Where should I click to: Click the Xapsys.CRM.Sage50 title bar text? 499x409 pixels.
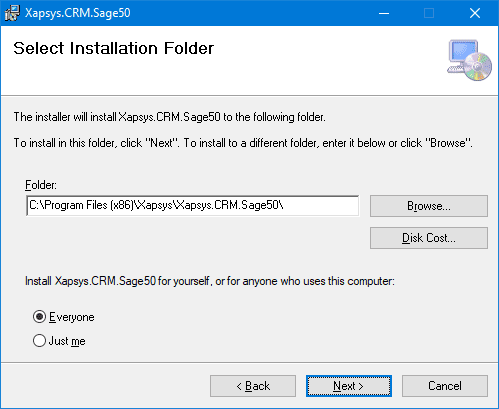tap(78, 13)
